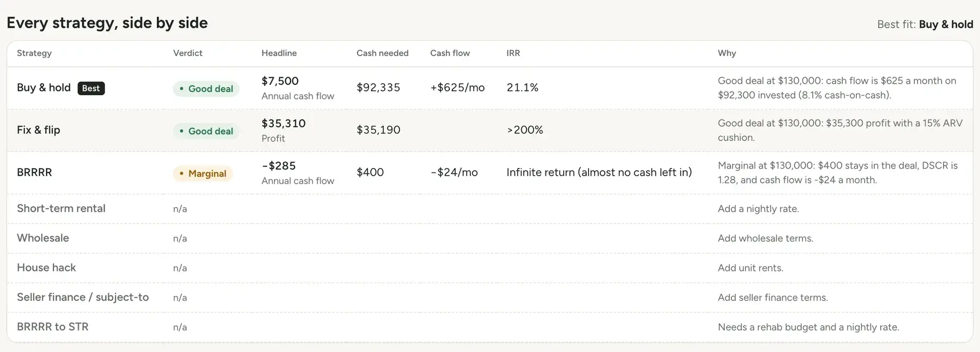Select the Seller finance / subject-to row
The width and height of the screenshot is (980, 352).
click(490, 298)
